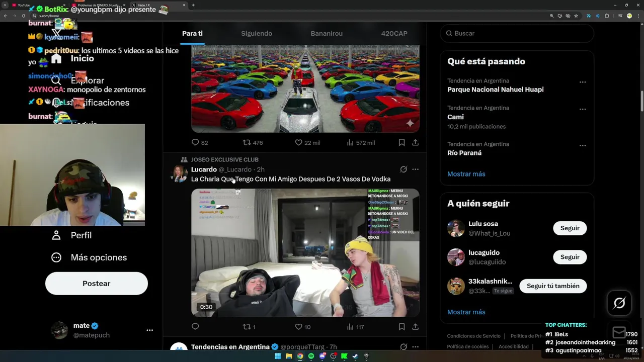This screenshot has height=362, width=644.
Task: Click Mostrar más under A quién seguir
Action: [x=466, y=312]
